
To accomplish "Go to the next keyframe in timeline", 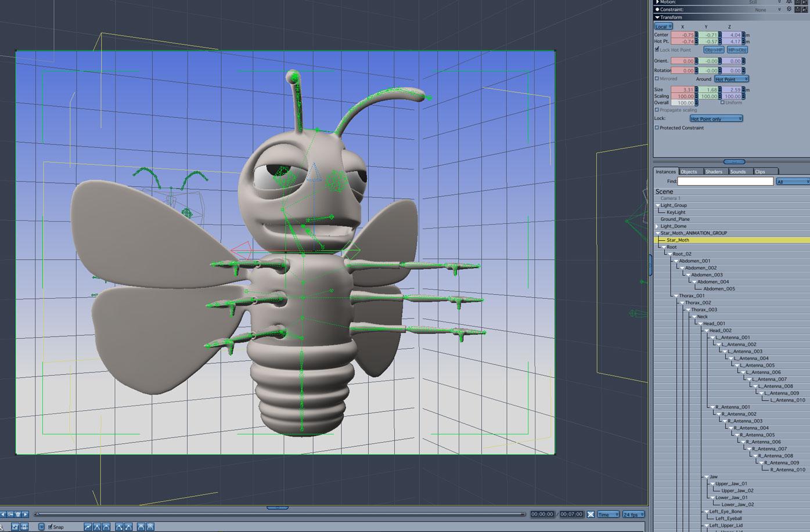I will click(x=25, y=514).
